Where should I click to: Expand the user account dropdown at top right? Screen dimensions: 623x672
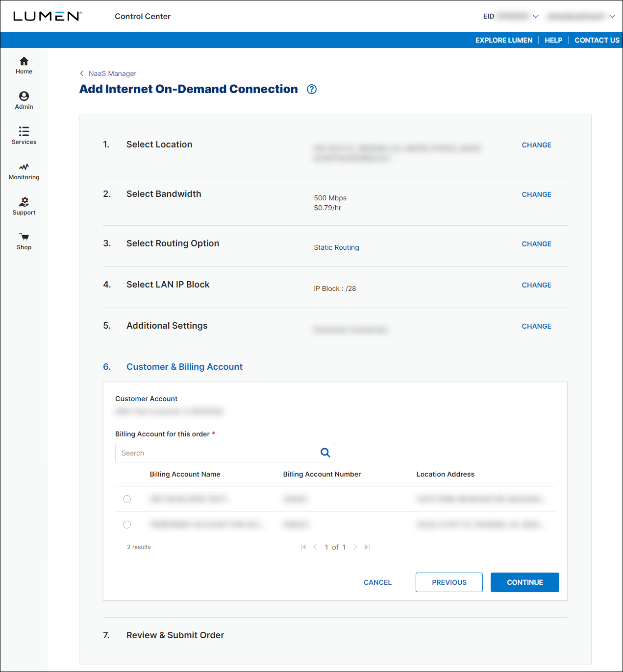612,16
